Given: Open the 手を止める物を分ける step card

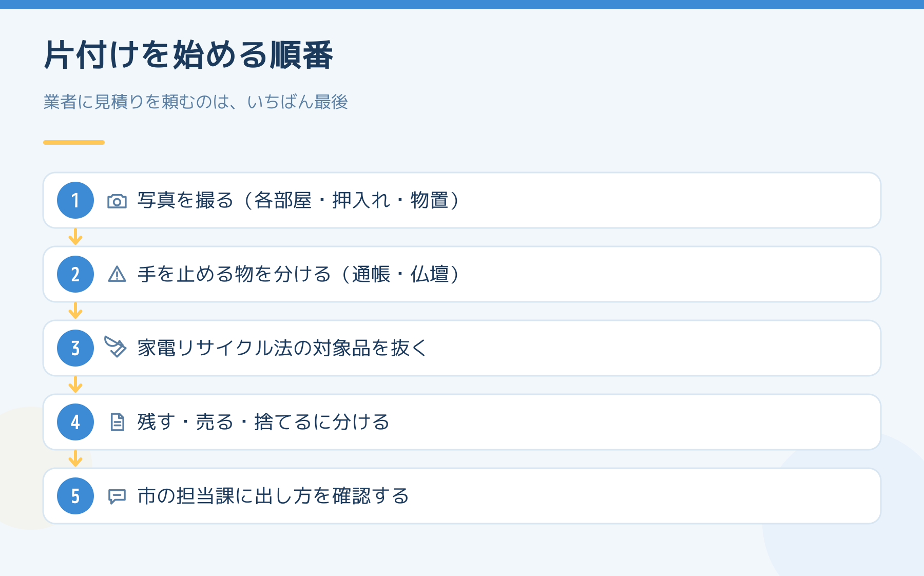Looking at the screenshot, I should click(462, 274).
